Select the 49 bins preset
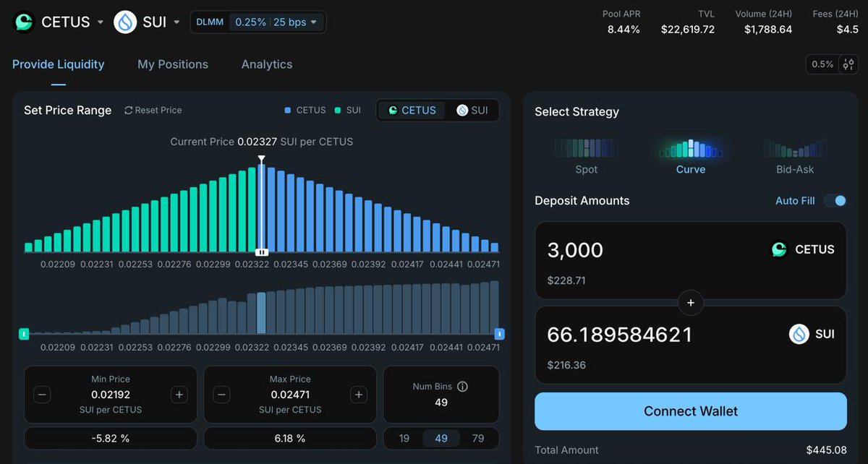This screenshot has height=464, width=868. click(441, 438)
